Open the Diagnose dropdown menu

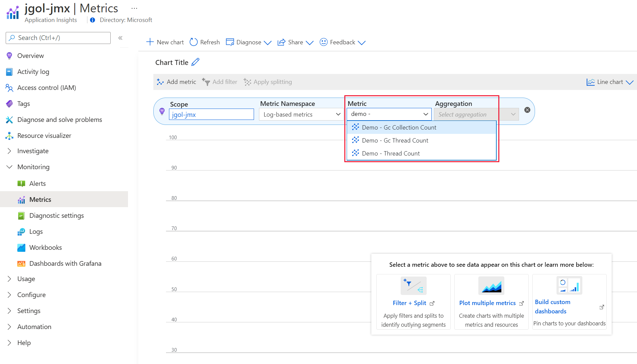point(249,42)
